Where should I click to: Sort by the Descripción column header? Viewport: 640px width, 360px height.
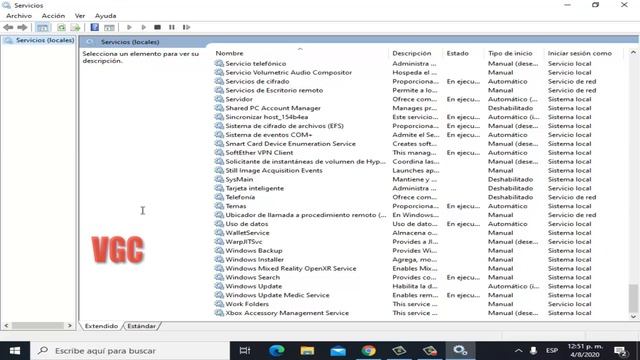point(411,53)
